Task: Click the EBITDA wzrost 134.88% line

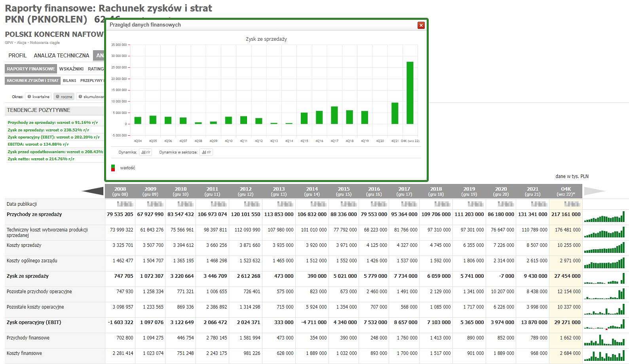Action: click(38, 144)
